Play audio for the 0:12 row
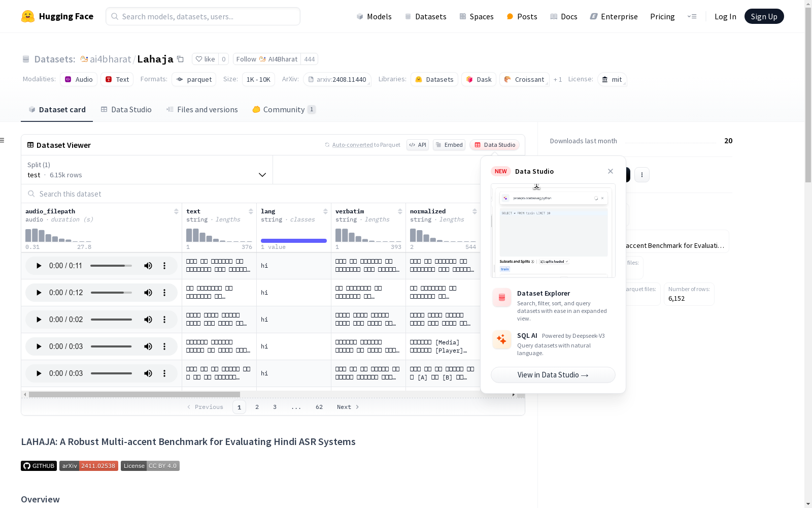 (39, 293)
